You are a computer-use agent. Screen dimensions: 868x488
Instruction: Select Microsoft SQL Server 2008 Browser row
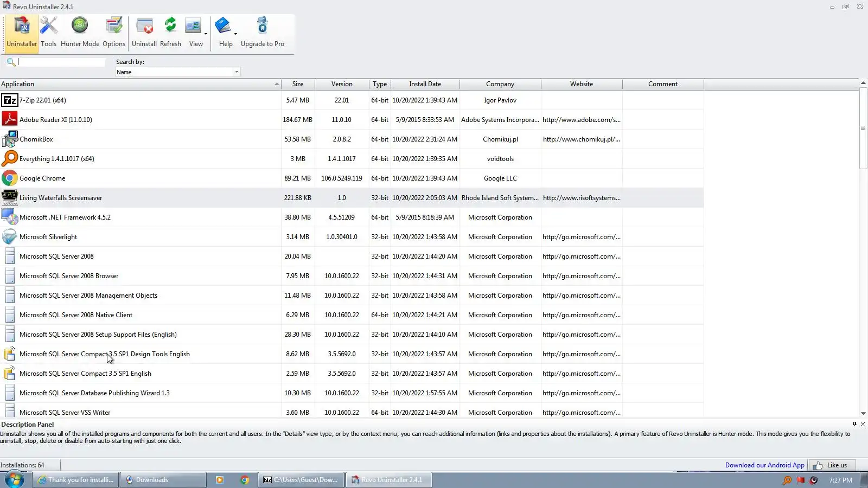point(352,276)
